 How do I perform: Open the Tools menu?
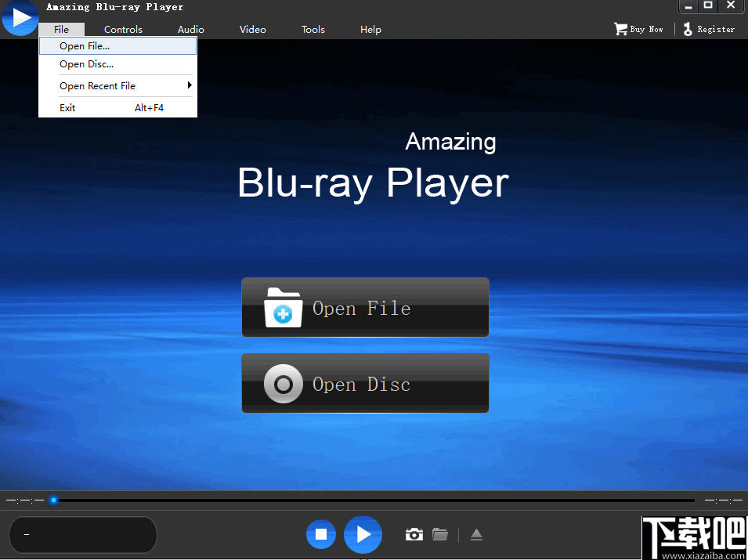tap(313, 29)
